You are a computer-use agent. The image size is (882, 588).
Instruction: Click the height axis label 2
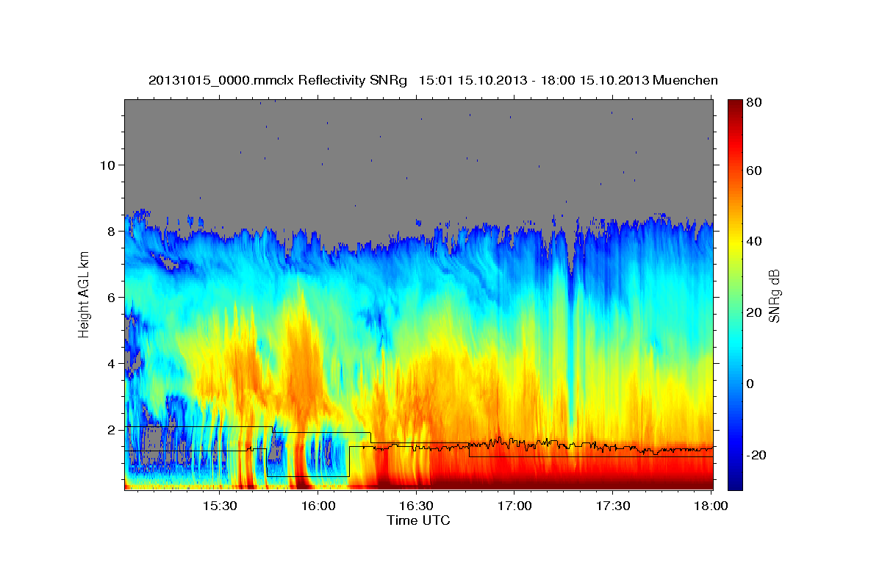point(110,429)
